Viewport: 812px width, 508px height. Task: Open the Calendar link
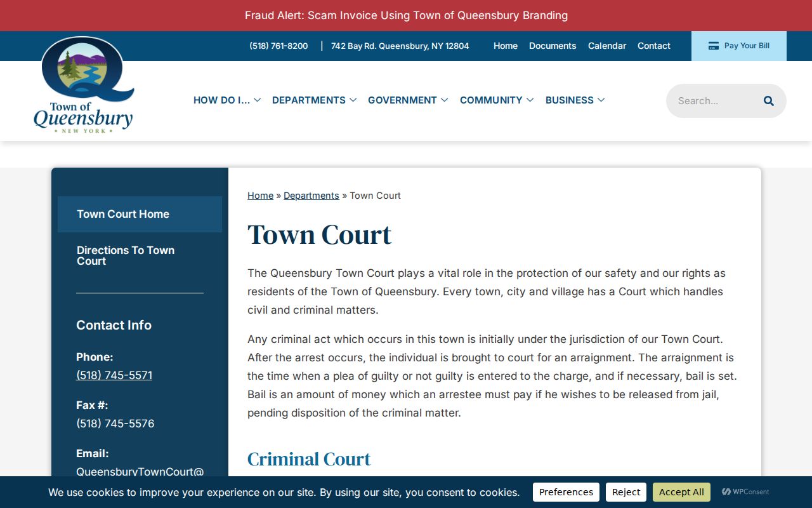[x=607, y=46]
